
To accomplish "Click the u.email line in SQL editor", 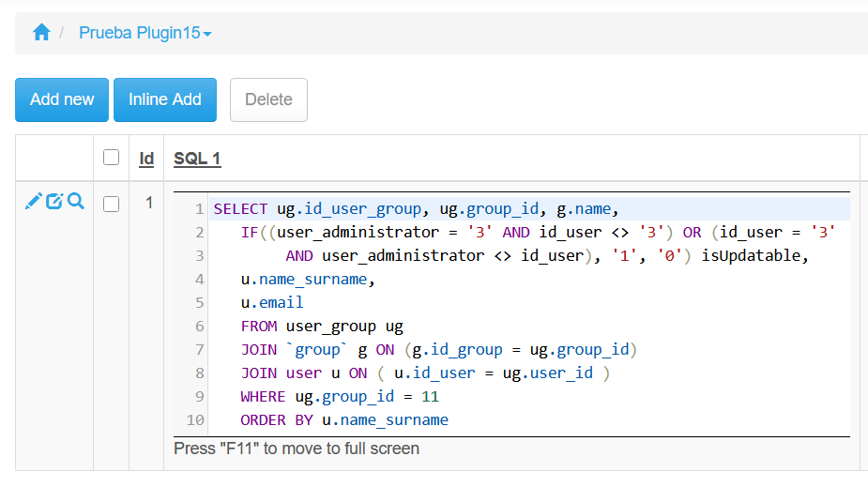I will (272, 303).
